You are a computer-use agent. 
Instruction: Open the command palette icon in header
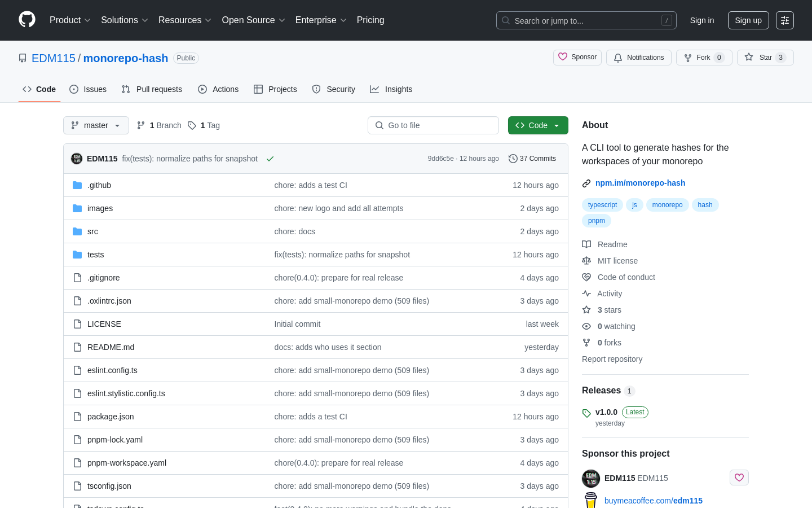click(785, 20)
